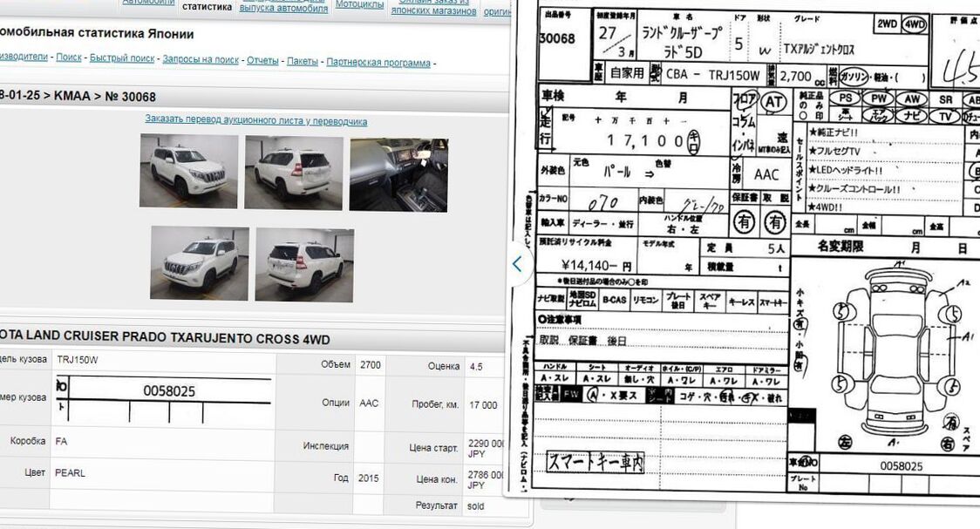Screen dimensions: 980x529
Task: Order auction sheet translation via "Заказать перевод" link
Action: pyautogui.click(x=256, y=120)
